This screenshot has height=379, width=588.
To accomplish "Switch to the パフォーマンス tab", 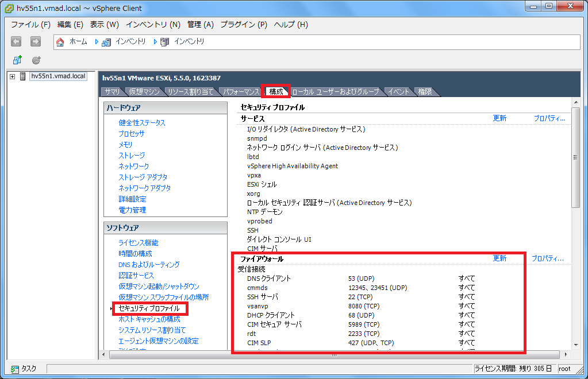I will point(241,92).
